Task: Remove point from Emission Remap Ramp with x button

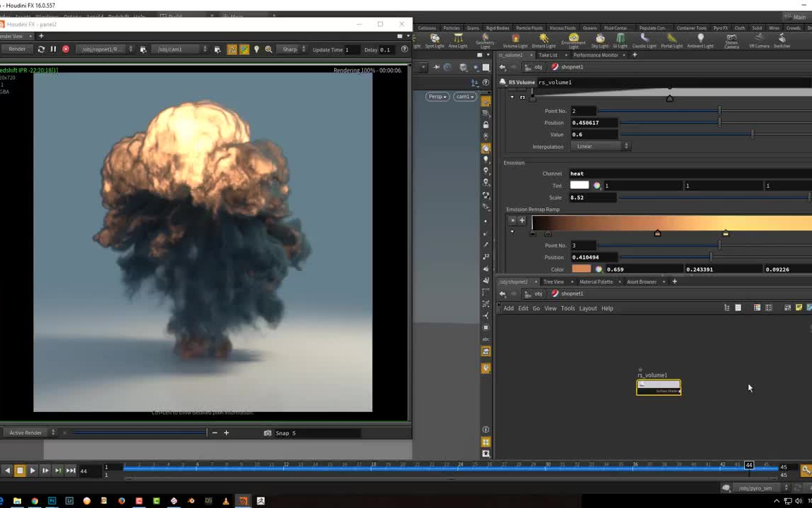Action: click(x=512, y=220)
